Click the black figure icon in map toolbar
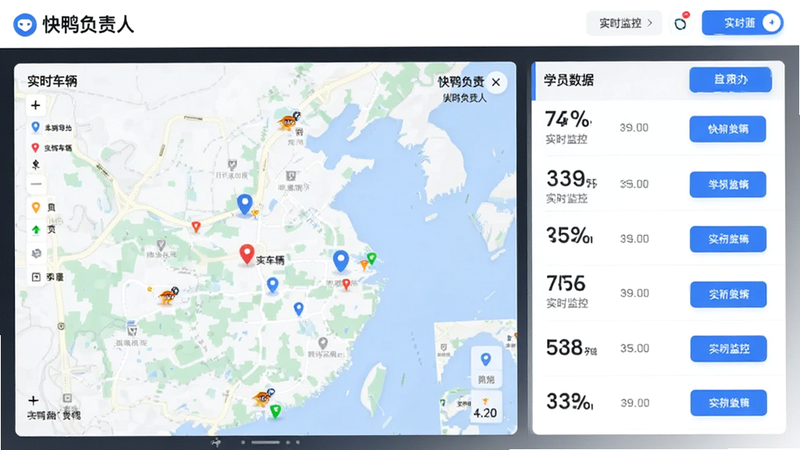The image size is (800, 450). click(36, 164)
